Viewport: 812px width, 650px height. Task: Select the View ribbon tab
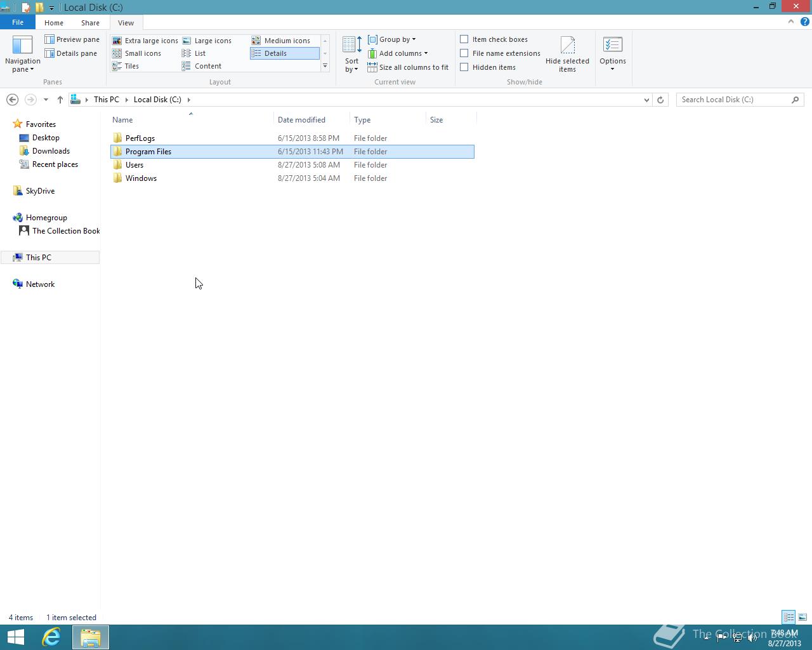click(126, 23)
